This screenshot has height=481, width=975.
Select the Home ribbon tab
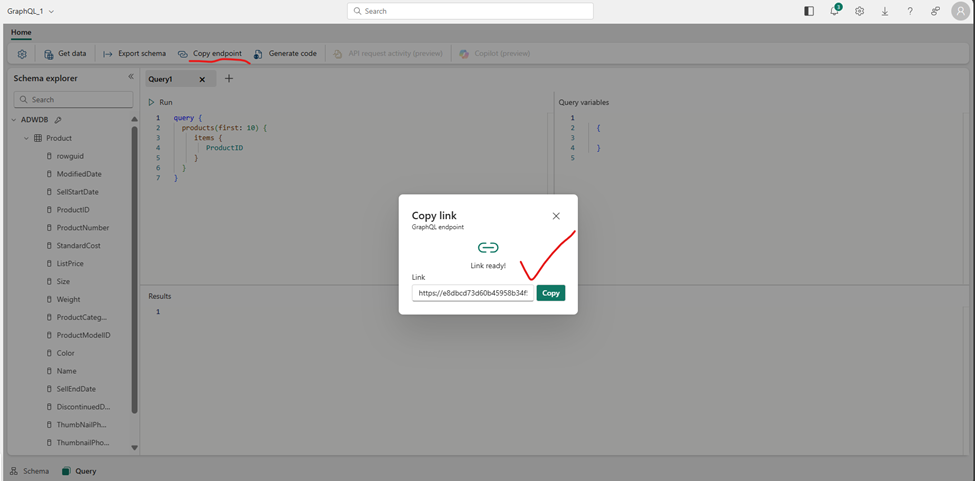click(x=21, y=32)
